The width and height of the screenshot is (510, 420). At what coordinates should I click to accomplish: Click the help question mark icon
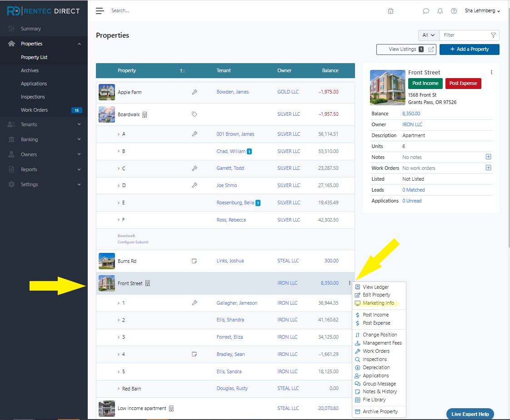454,11
